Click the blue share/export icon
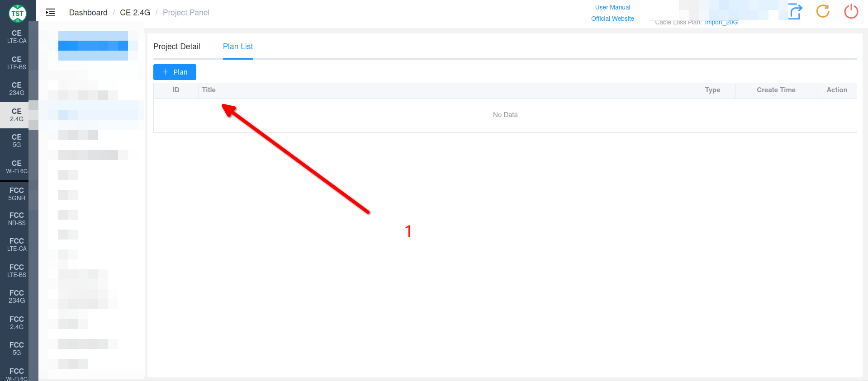 [x=795, y=12]
